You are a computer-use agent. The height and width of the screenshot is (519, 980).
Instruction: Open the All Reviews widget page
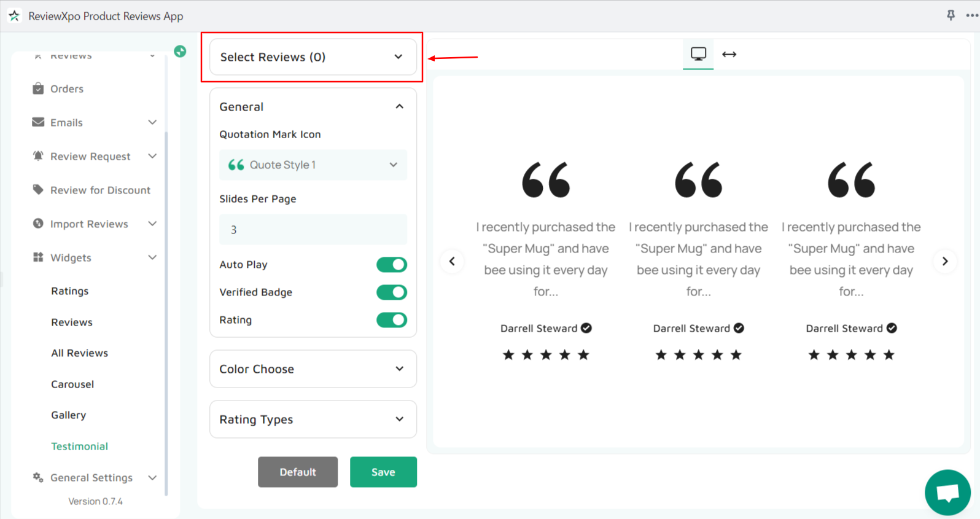80,353
